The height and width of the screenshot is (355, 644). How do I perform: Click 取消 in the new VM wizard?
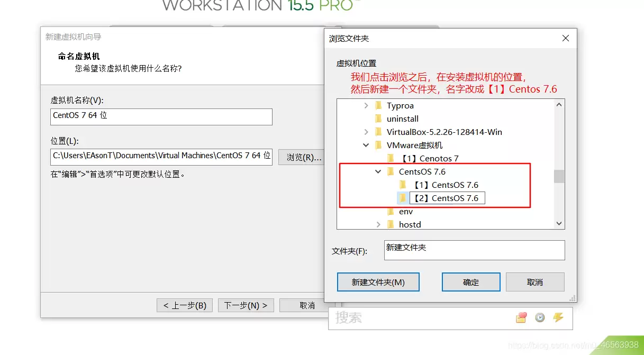(307, 305)
